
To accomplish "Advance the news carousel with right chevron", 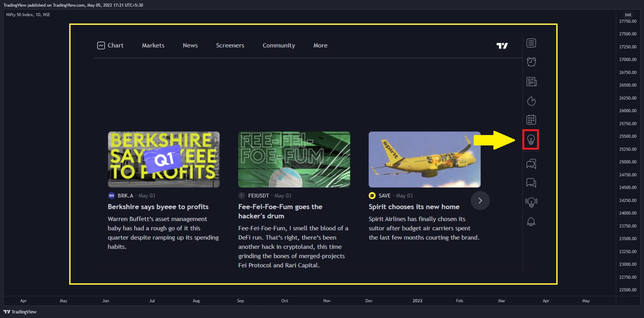I will pyautogui.click(x=480, y=201).
